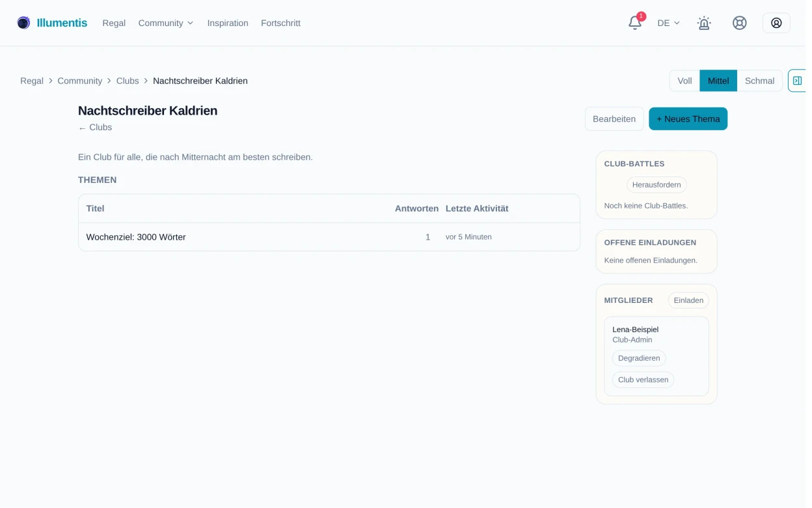Viewport: 812px width, 508px height.
Task: Follow the back arrow Clubs link
Action: click(x=95, y=128)
